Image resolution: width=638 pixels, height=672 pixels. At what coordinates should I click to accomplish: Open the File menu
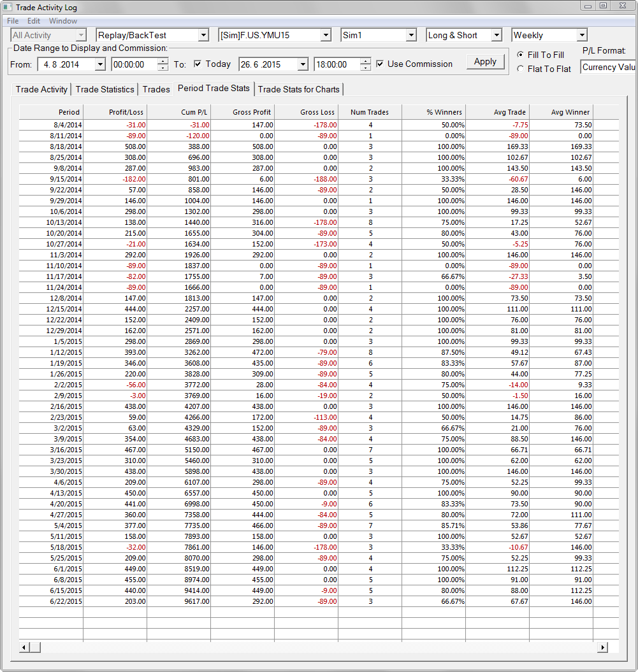(13, 21)
